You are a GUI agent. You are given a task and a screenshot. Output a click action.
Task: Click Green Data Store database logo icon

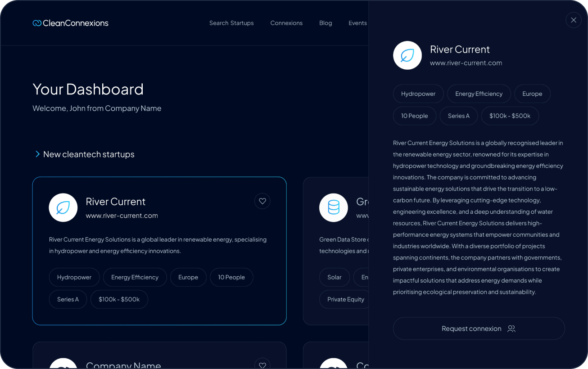coord(334,208)
